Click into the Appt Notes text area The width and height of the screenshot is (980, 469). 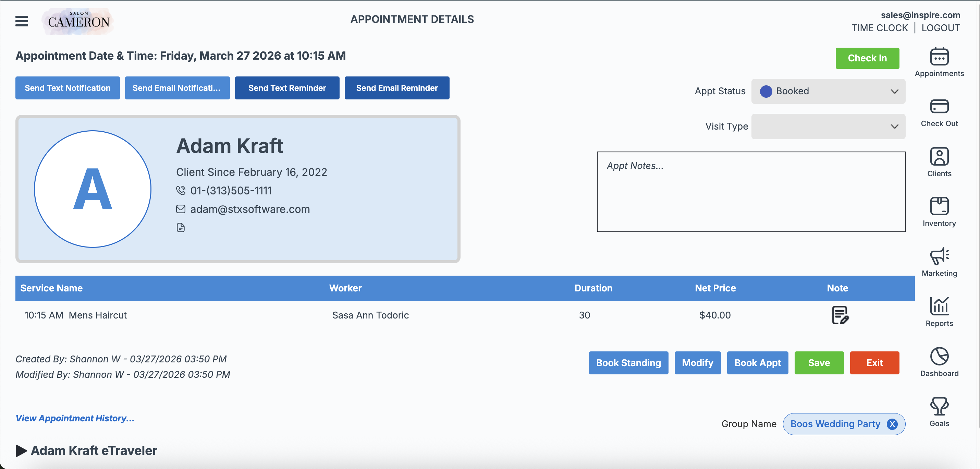(x=751, y=192)
